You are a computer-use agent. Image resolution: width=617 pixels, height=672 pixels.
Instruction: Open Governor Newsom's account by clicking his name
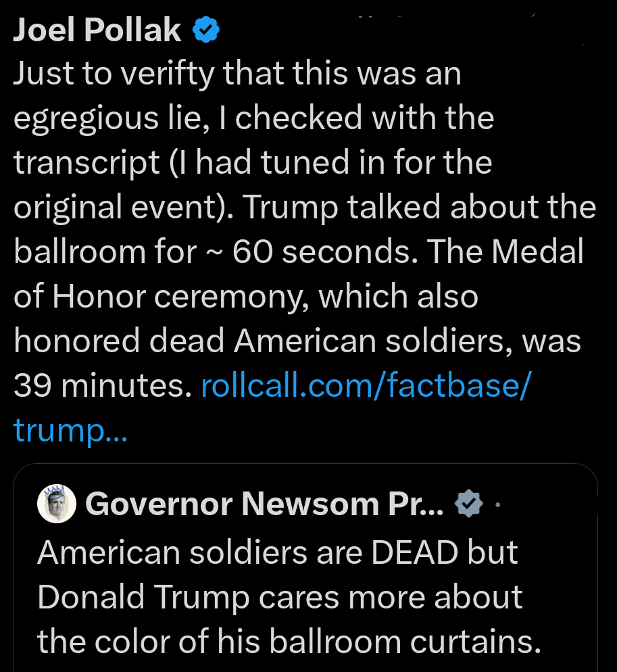click(x=264, y=503)
